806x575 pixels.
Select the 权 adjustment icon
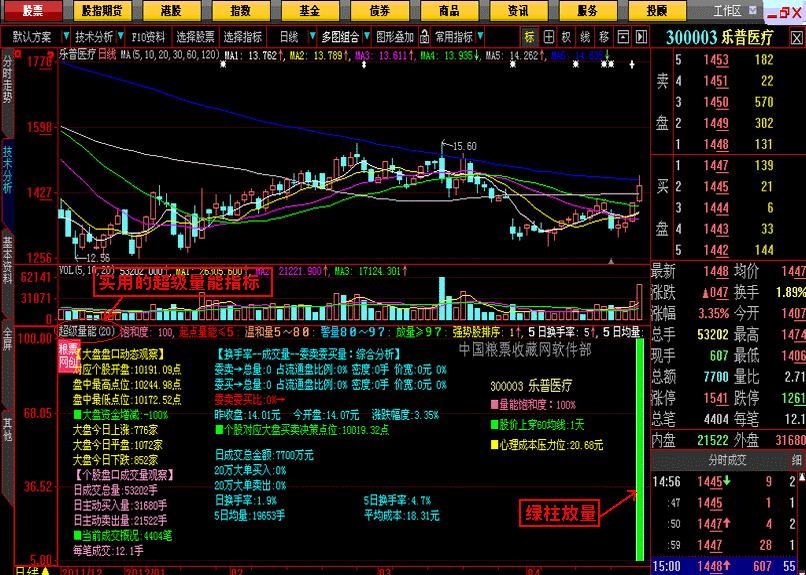(566, 36)
